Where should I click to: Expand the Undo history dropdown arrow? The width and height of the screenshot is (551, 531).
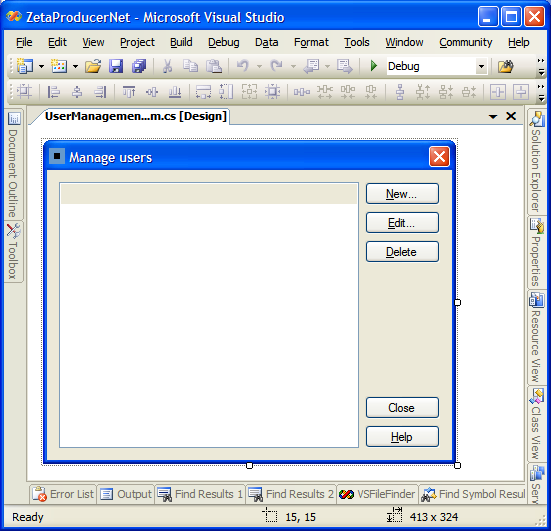coord(259,66)
